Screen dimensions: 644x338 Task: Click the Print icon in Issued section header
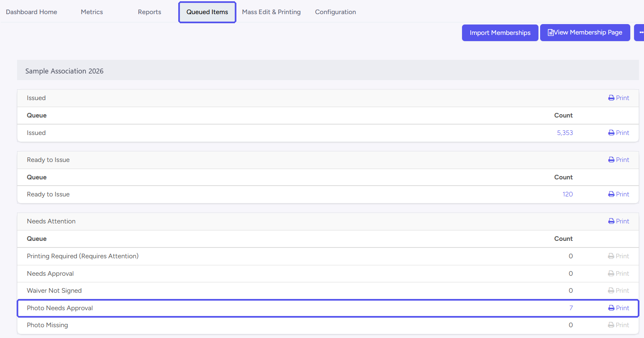pyautogui.click(x=611, y=98)
